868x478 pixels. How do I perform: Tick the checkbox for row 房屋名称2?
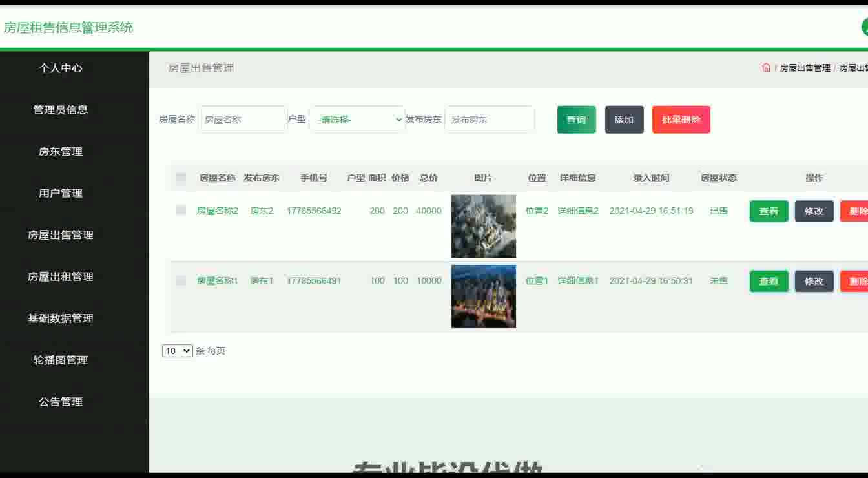(181, 211)
